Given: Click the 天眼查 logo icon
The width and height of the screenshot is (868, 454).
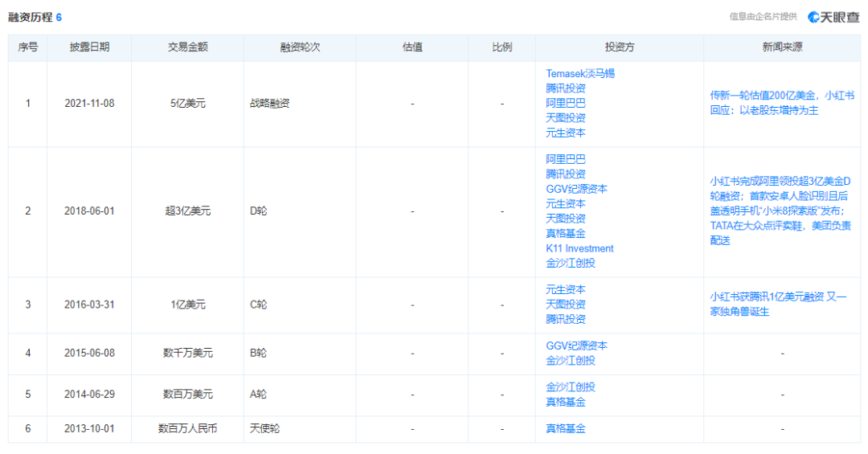Looking at the screenshot, I should [x=813, y=17].
